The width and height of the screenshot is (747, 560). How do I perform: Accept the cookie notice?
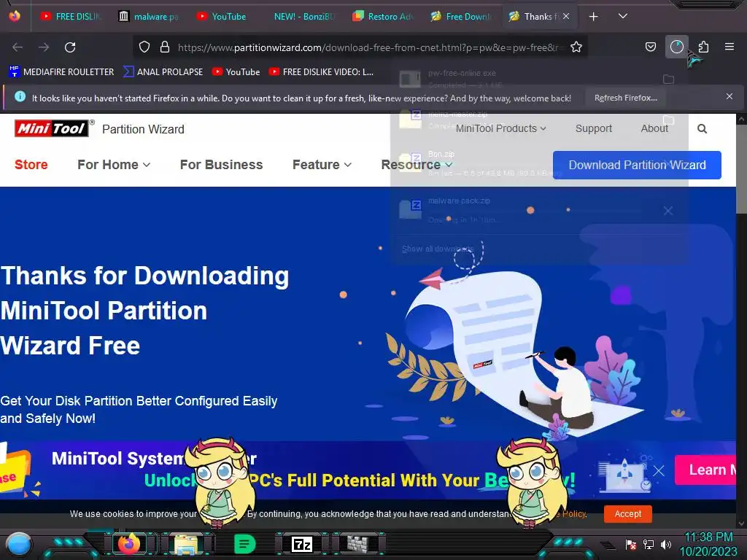point(627,514)
